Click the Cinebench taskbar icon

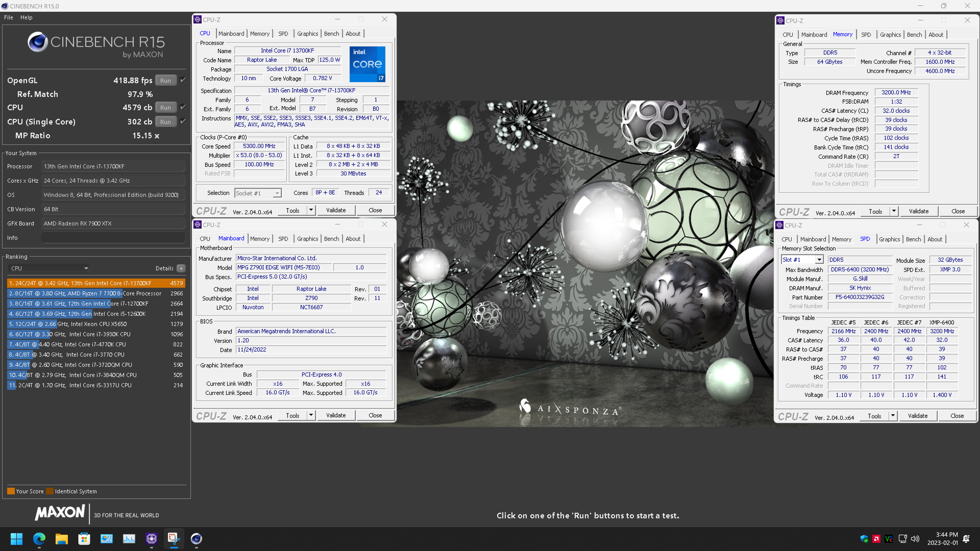(196, 539)
